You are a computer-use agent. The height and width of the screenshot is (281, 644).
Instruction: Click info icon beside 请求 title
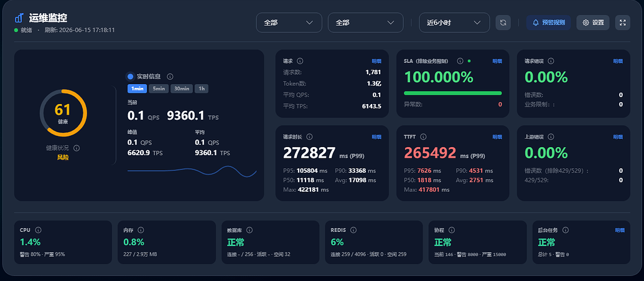tap(300, 61)
